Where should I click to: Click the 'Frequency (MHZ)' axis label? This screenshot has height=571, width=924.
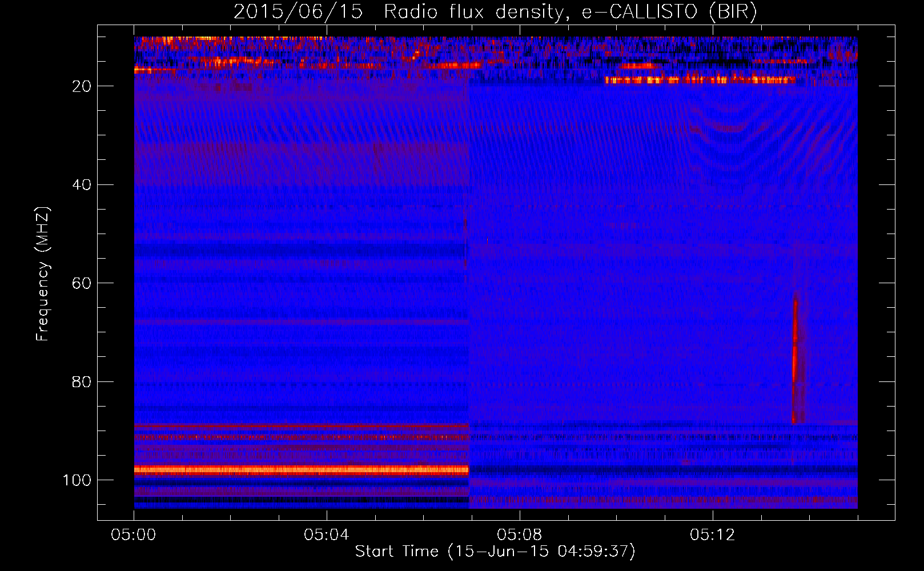[x=43, y=274]
